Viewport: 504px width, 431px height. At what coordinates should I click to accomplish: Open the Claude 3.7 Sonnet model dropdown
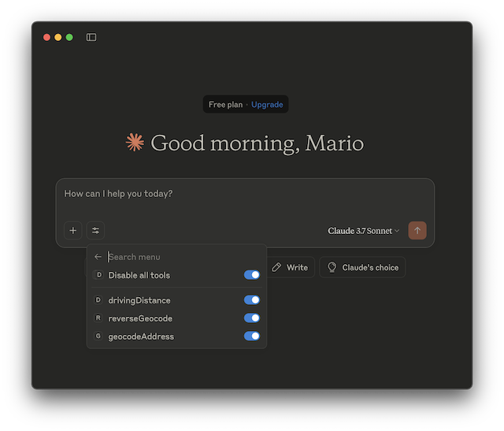[x=363, y=231]
